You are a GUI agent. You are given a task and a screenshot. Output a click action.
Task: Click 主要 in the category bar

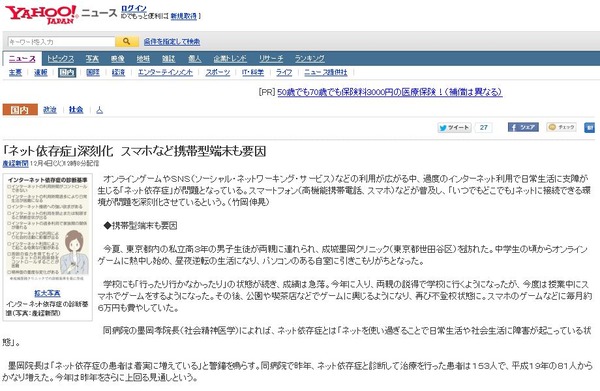15,72
